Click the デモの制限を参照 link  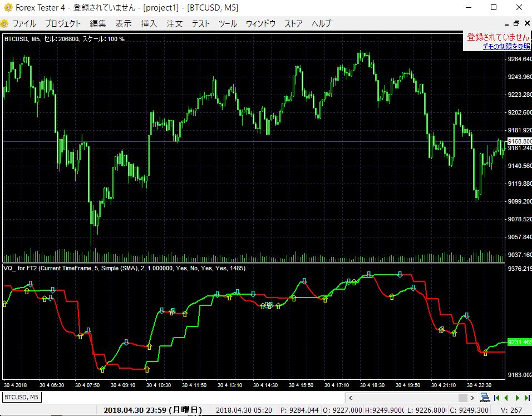click(506, 47)
